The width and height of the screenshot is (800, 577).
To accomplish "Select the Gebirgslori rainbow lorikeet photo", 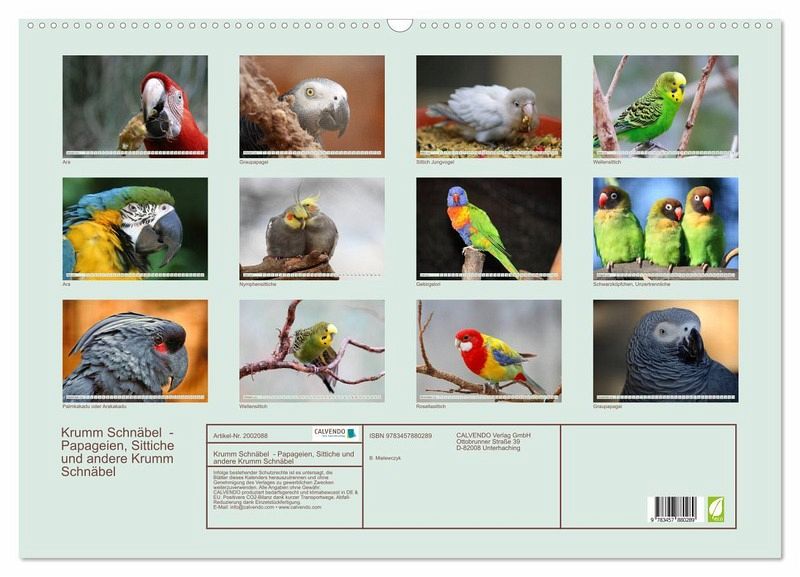I will [x=489, y=229].
